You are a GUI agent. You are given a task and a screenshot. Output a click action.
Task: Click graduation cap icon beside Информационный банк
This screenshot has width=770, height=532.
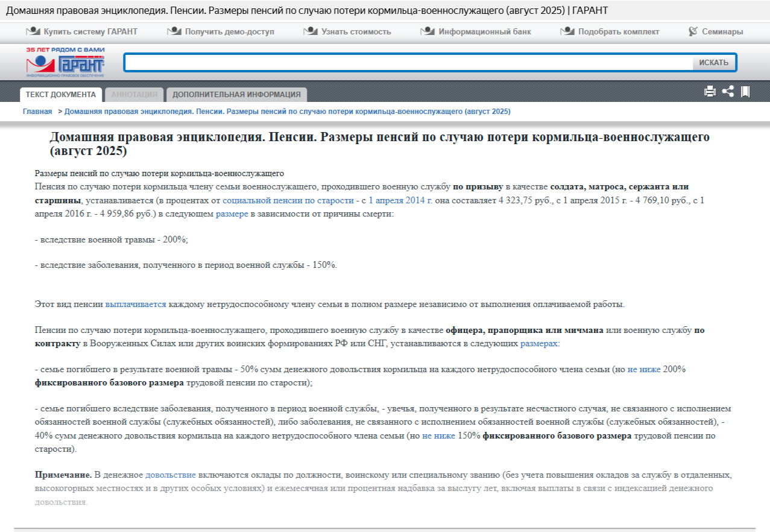point(428,31)
